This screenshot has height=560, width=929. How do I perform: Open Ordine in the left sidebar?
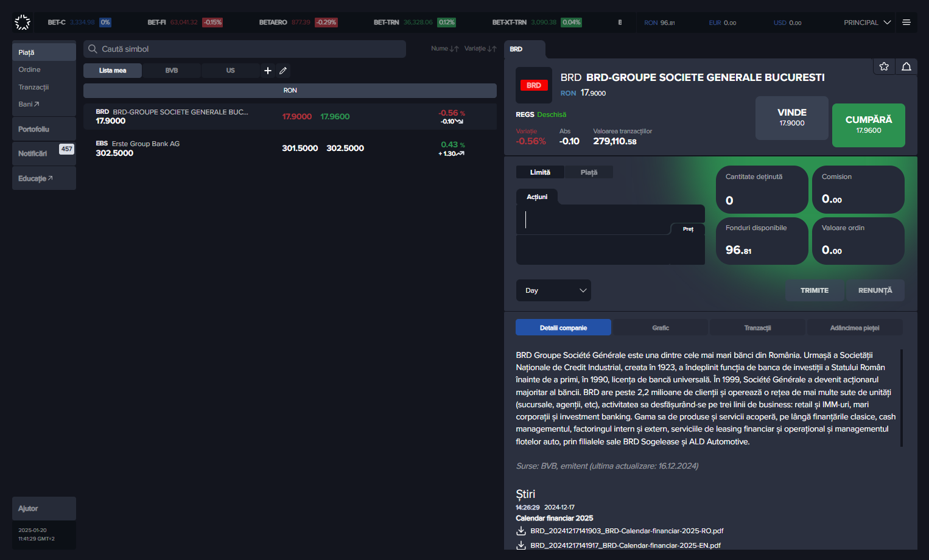(x=44, y=69)
